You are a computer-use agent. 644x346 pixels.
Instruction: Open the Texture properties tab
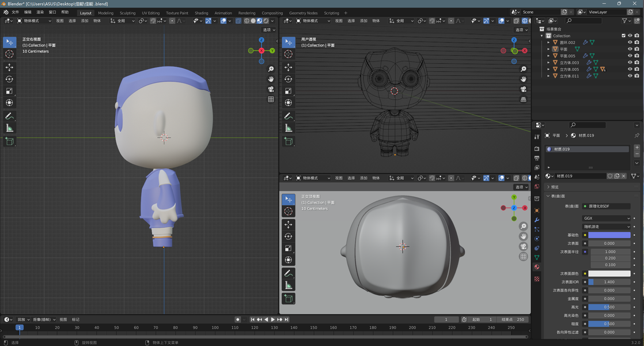click(537, 279)
